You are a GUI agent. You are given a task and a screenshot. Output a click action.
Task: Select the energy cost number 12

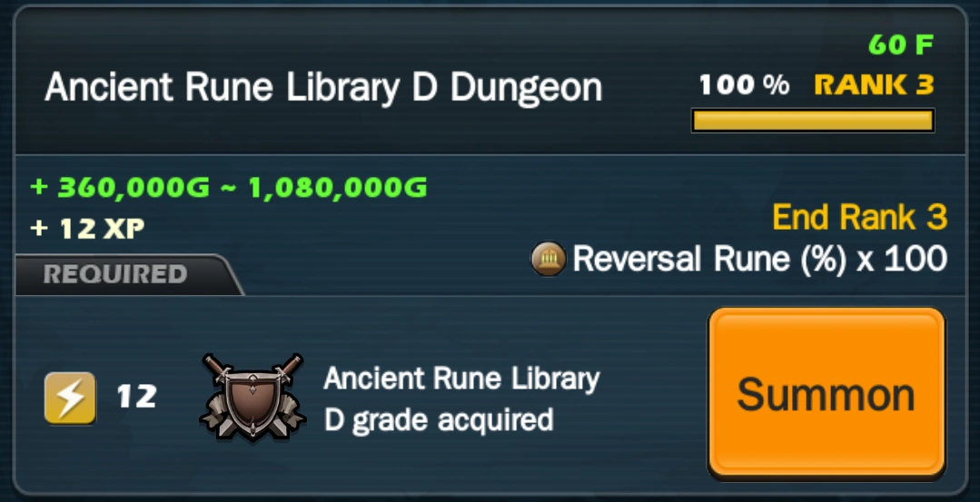click(136, 397)
